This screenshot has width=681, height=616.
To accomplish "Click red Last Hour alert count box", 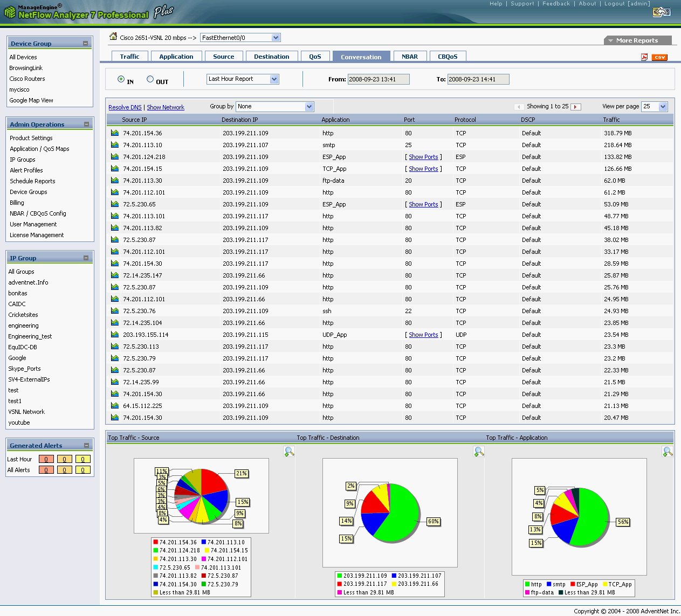I will pos(46,459).
